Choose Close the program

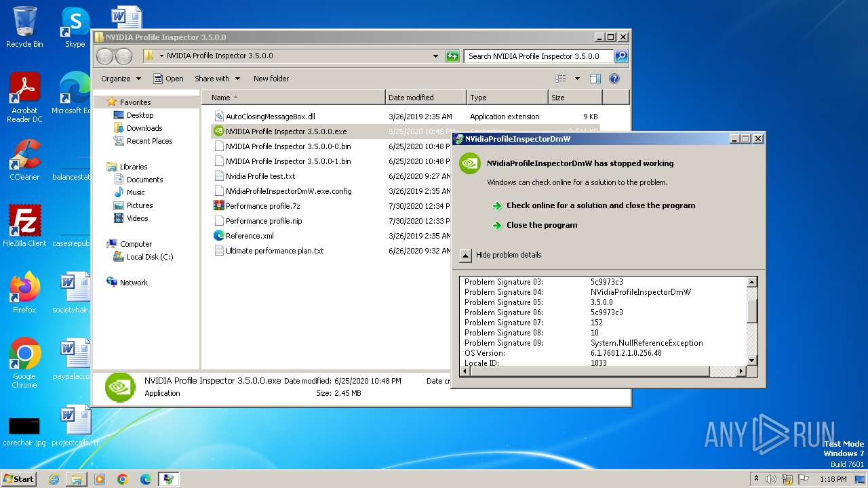[x=542, y=225]
